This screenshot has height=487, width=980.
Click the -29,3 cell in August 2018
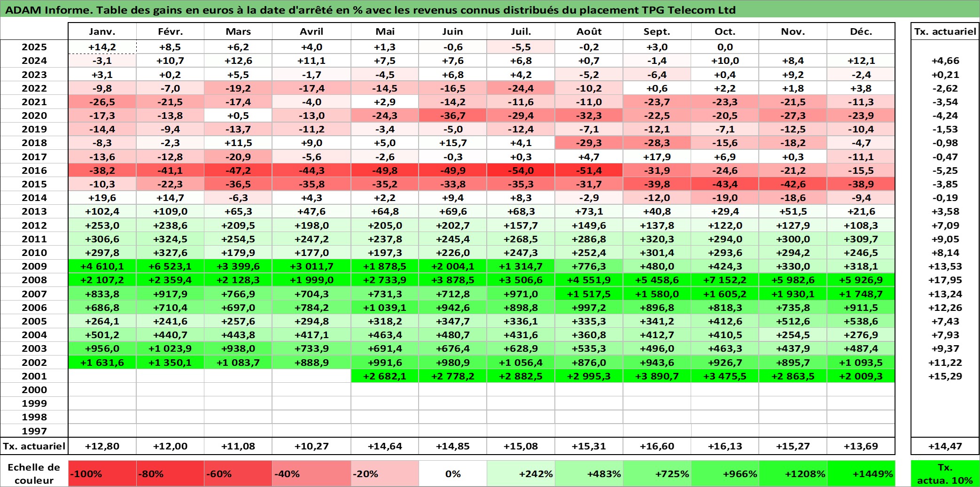589,143
